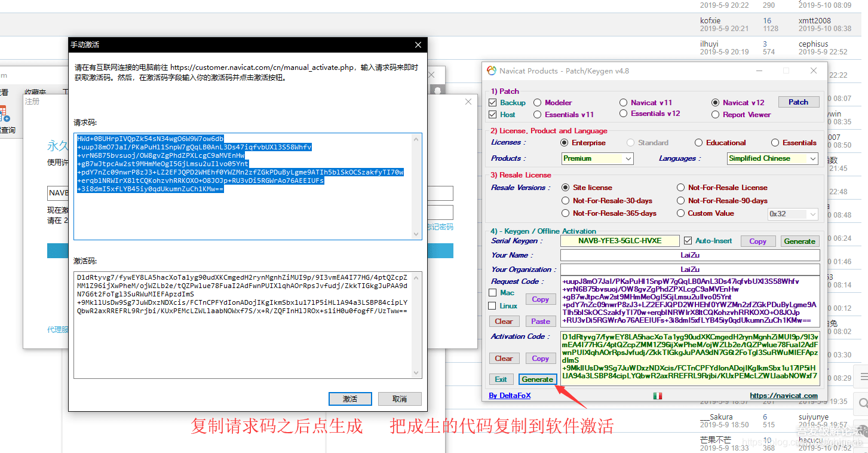Screen dimensions: 868x453
Task: Click the Serial Keygen field
Action: (x=619, y=241)
